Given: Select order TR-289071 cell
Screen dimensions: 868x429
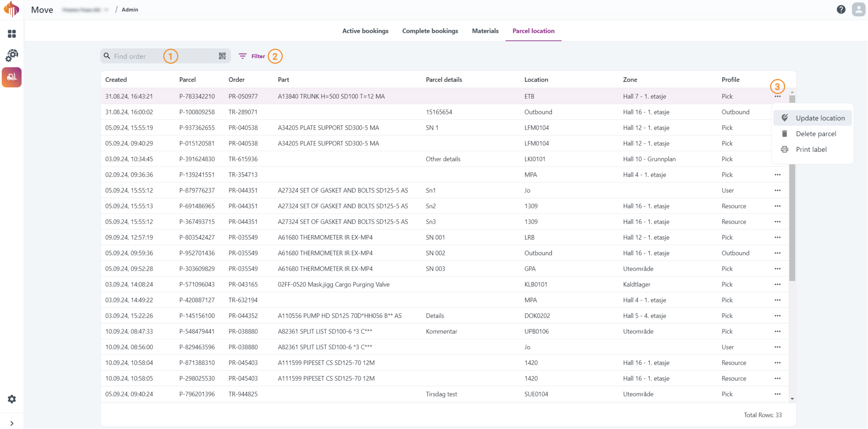Looking at the screenshot, I should (243, 112).
